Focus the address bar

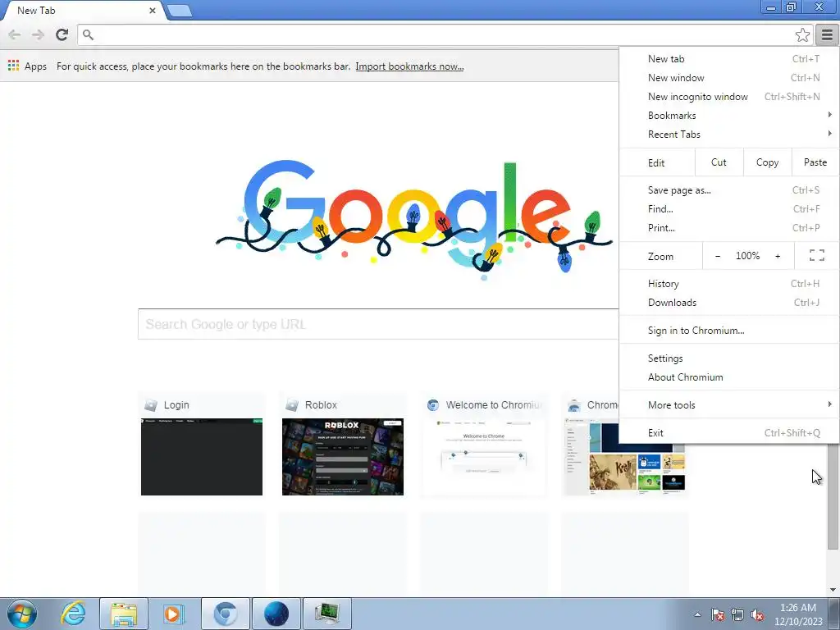point(445,34)
